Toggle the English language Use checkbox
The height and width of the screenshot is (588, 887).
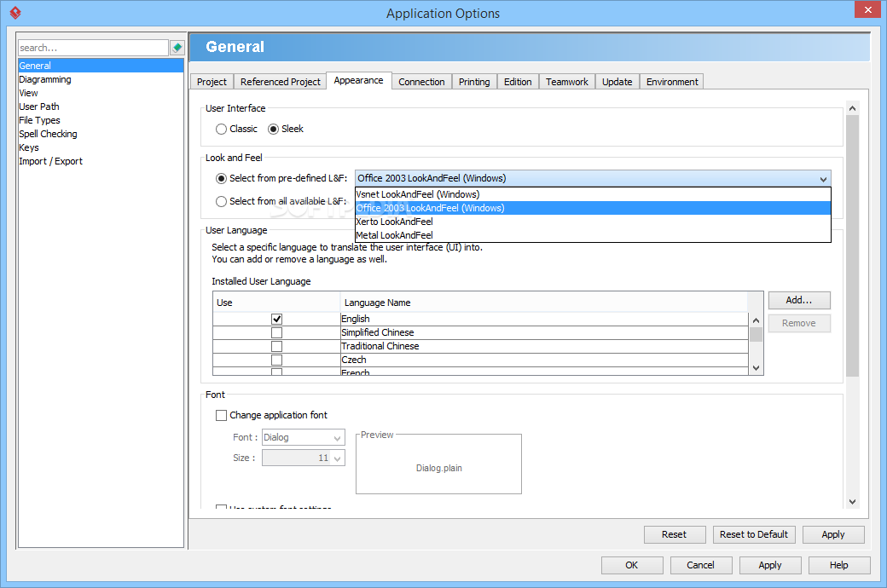point(276,319)
